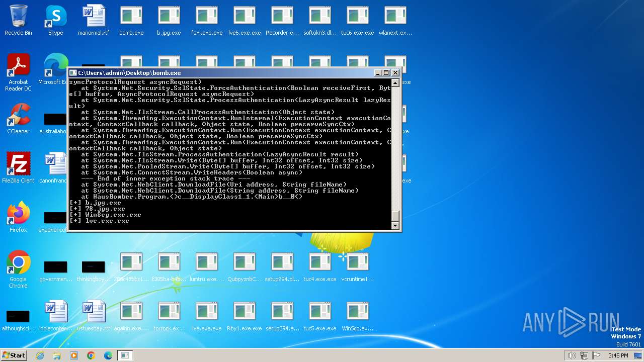The image size is (644, 362).
Task: Select the tuc4.exe.exe desktop file
Action: (x=320, y=266)
